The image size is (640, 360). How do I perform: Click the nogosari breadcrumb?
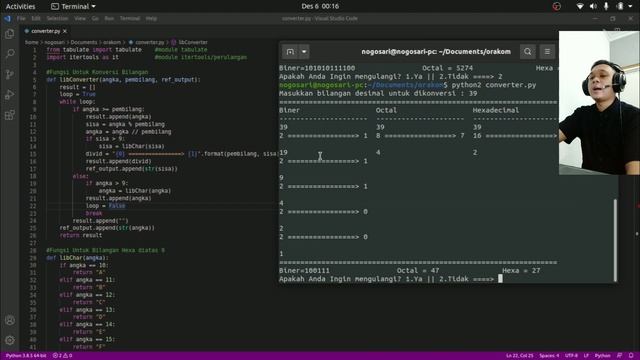point(54,42)
